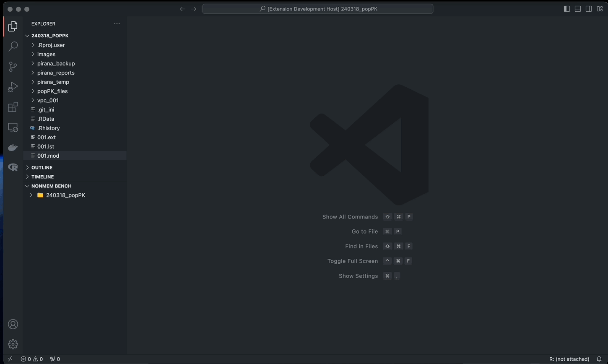Screen dimensions: 608x364
Task: Open the .git_ini file
Action: (75, 109)
